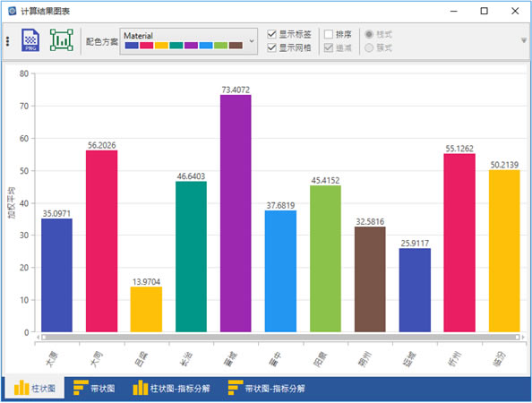Open toolbar overflow arrow at far right
This screenshot has width=532, height=403.
(524, 40)
